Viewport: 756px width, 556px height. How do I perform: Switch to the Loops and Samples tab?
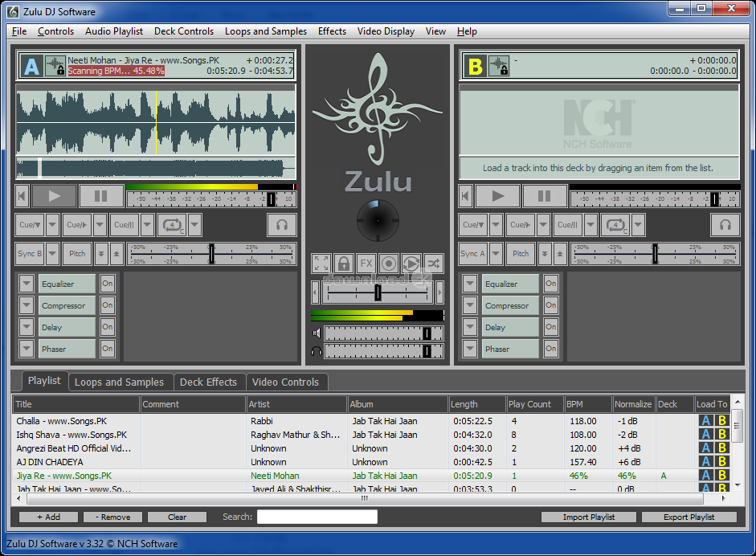coord(121,382)
